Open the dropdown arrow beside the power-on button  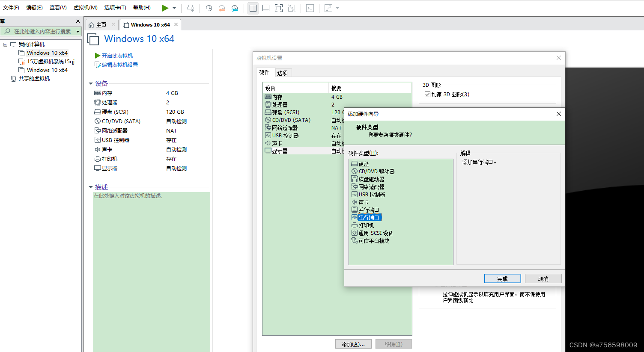coord(174,8)
